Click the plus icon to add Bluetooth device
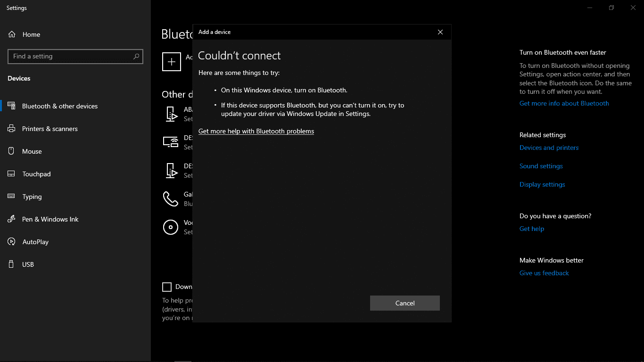The height and width of the screenshot is (362, 644). click(172, 62)
